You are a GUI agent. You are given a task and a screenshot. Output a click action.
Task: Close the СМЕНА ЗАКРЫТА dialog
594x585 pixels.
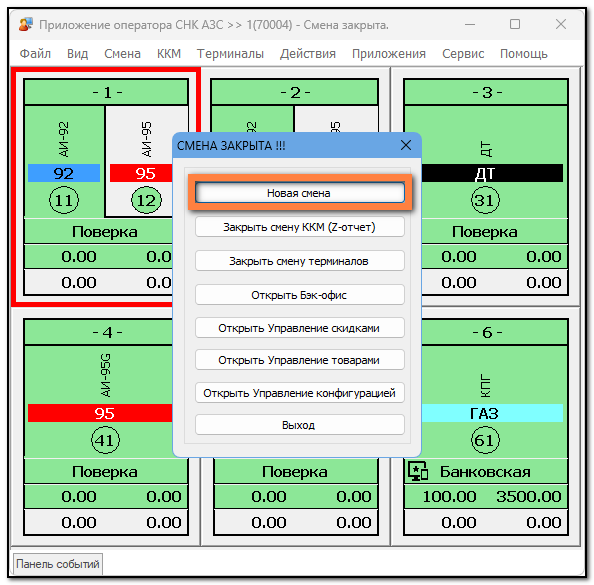(406, 145)
